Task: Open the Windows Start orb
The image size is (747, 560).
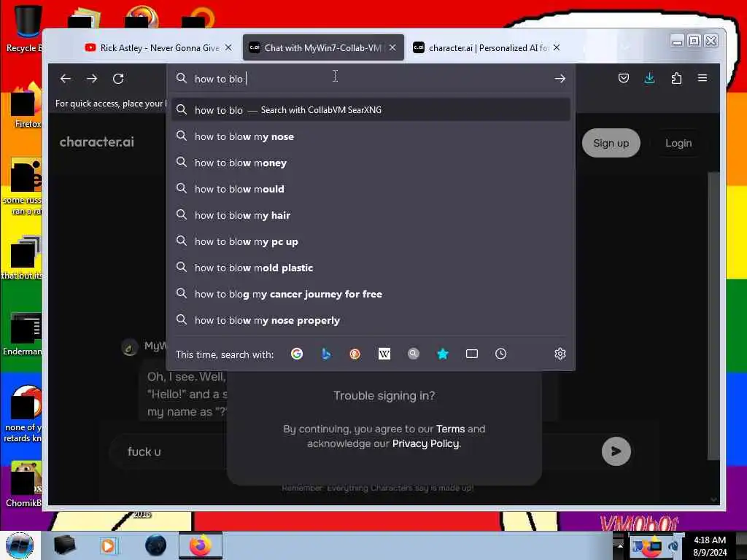Action: [x=20, y=545]
